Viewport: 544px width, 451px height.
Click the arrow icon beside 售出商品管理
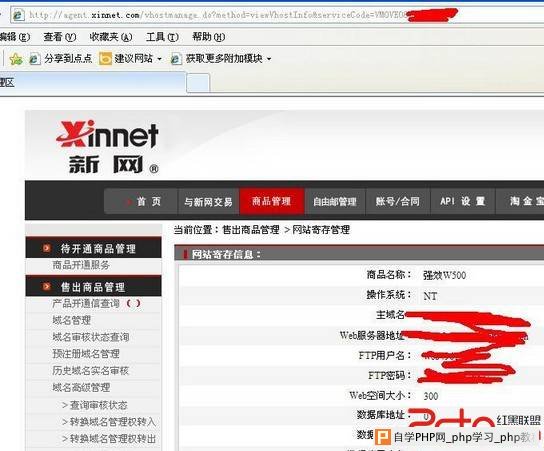pyautogui.click(x=46, y=287)
